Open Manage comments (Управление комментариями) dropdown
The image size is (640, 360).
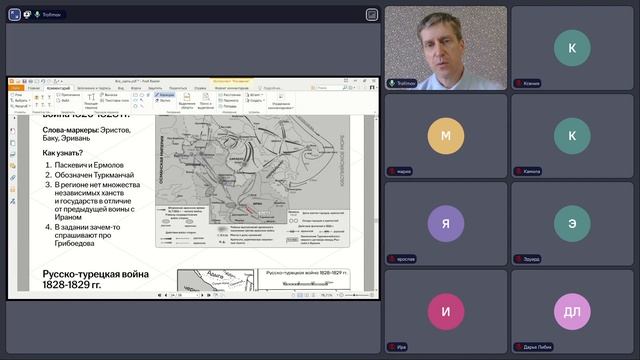tap(281, 101)
